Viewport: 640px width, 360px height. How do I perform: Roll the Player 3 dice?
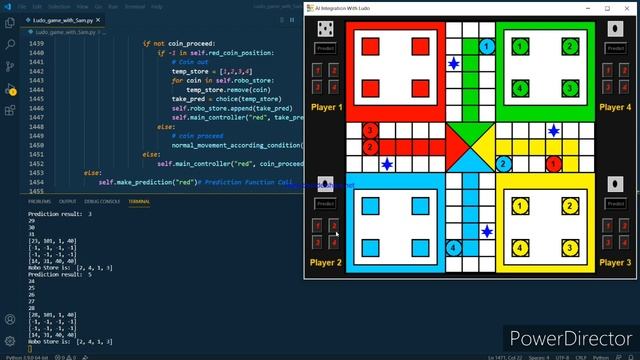pyautogui.click(x=615, y=184)
